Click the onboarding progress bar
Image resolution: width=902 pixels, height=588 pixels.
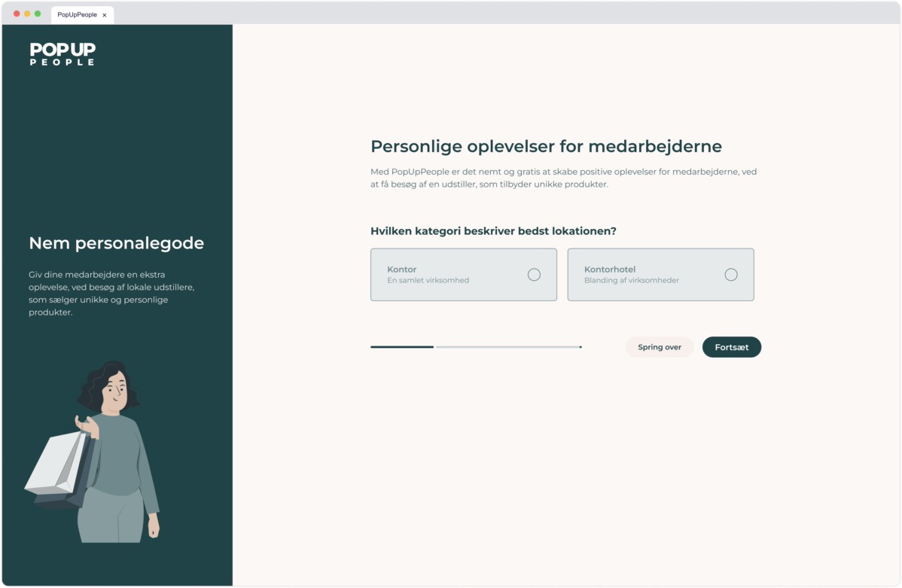(x=476, y=347)
